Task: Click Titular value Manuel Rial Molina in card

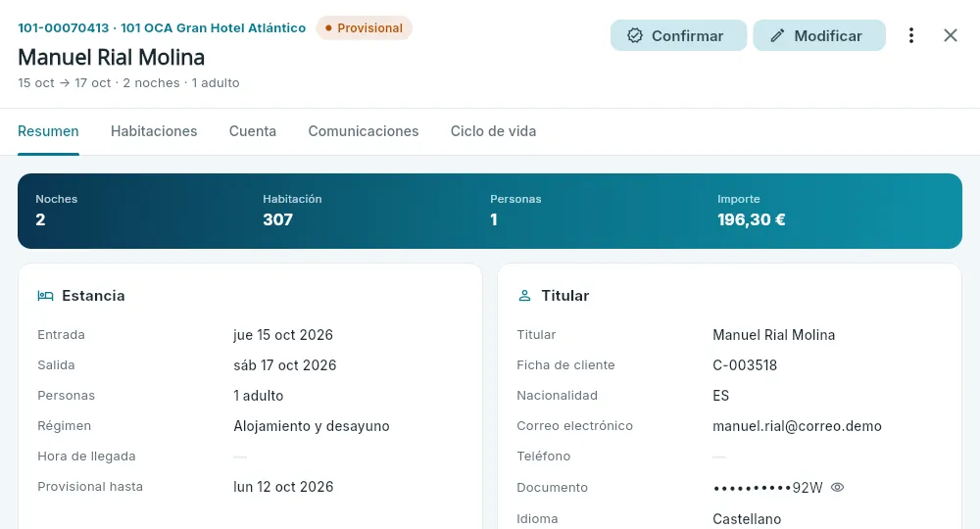Action: click(x=774, y=335)
